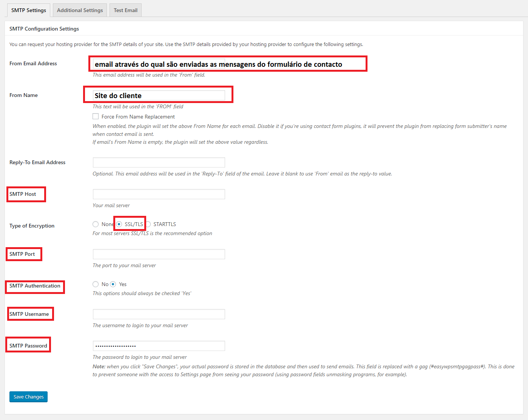Select STARTTLS encryption radio button
The image size is (528, 420).
point(148,224)
